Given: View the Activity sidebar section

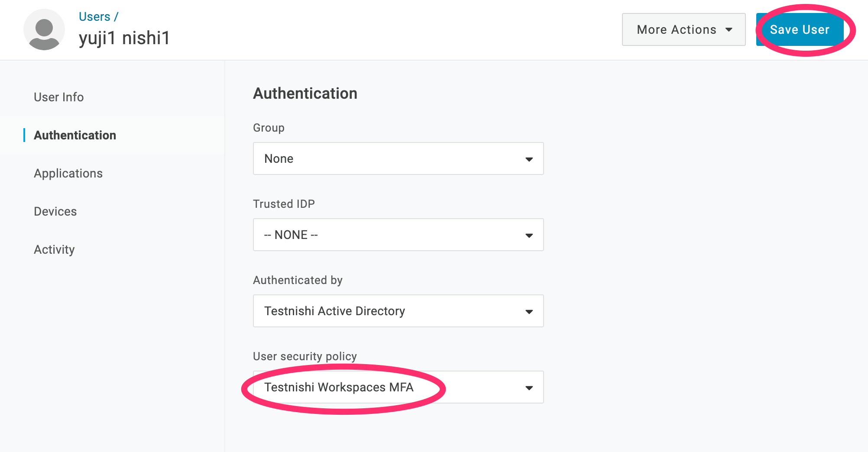Looking at the screenshot, I should [54, 249].
